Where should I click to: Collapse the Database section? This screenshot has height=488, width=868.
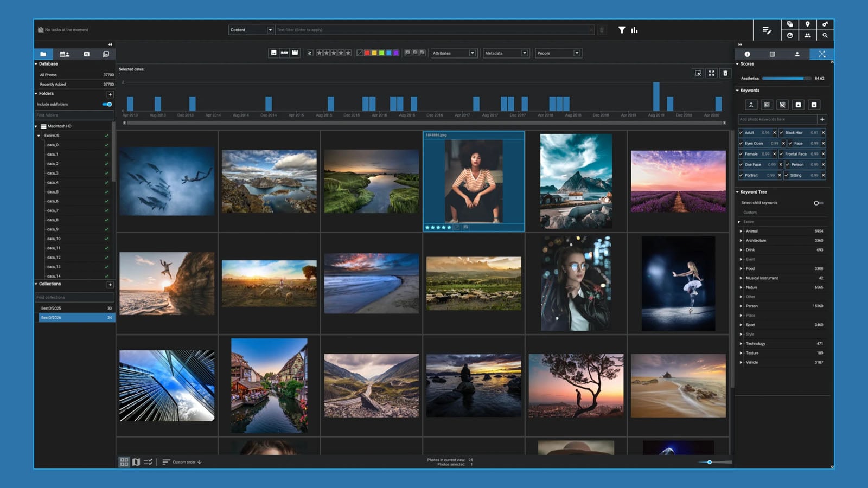pyautogui.click(x=36, y=64)
